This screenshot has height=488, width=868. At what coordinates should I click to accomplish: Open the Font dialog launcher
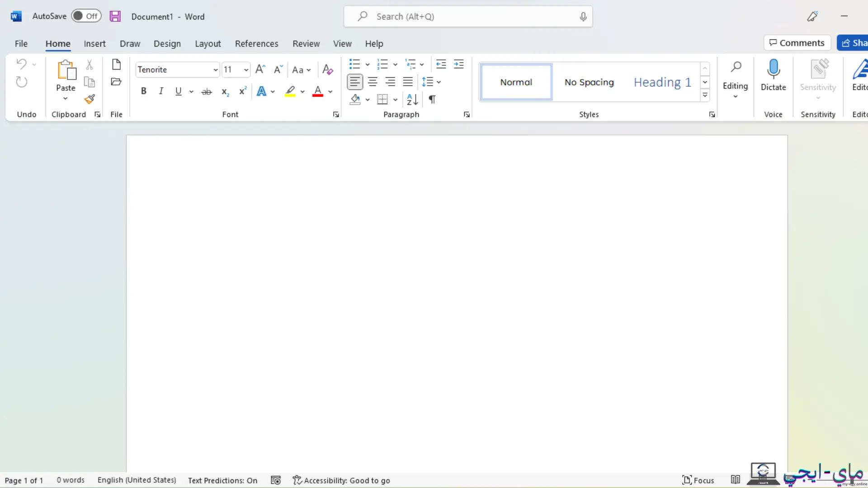pos(336,115)
